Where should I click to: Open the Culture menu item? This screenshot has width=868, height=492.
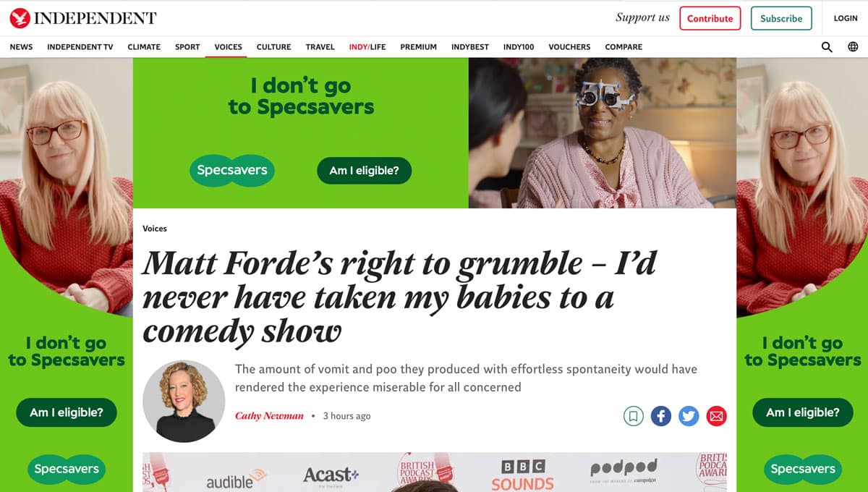pyautogui.click(x=274, y=47)
